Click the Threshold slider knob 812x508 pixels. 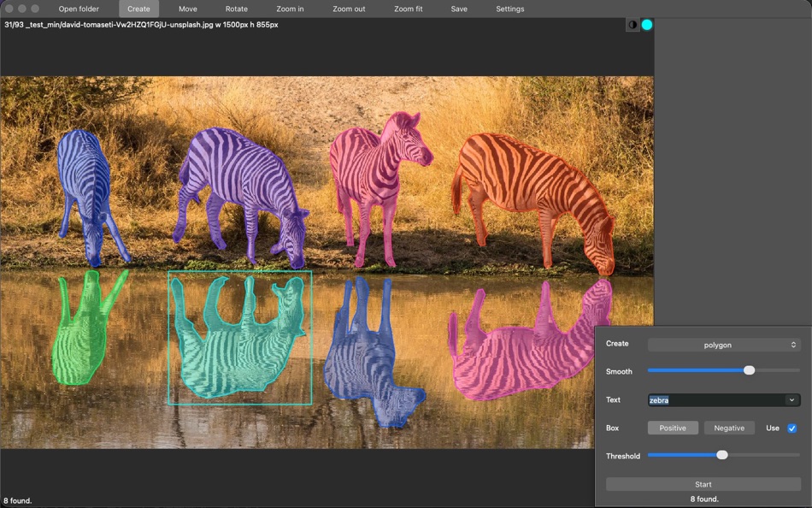coord(722,455)
